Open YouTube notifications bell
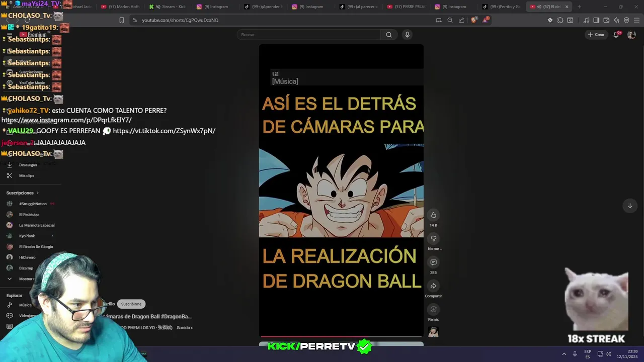 (616, 35)
